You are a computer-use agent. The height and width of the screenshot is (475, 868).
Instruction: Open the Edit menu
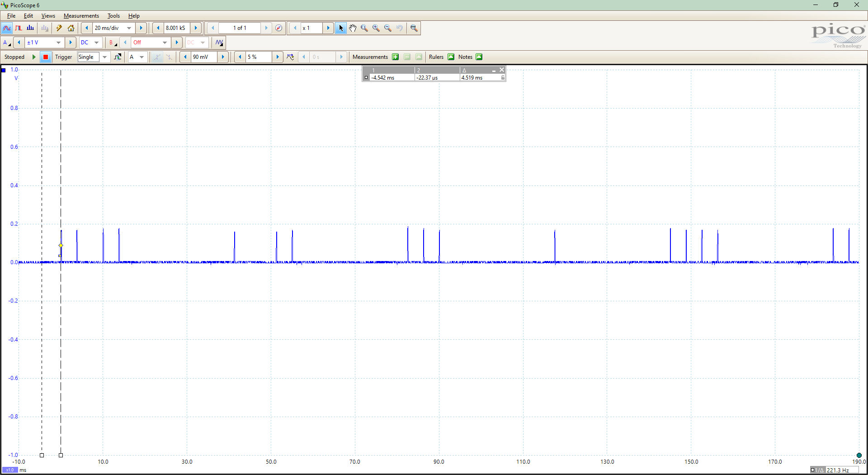(x=28, y=16)
